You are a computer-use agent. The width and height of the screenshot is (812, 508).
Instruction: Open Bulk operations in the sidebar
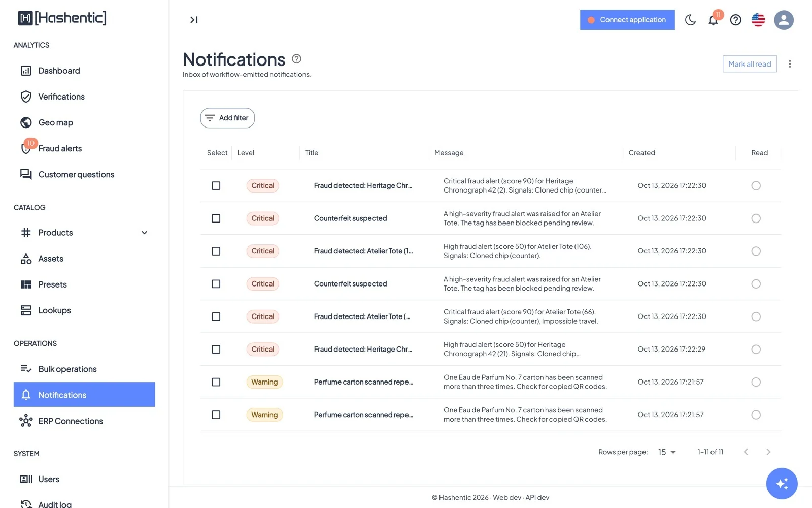[x=84, y=369]
